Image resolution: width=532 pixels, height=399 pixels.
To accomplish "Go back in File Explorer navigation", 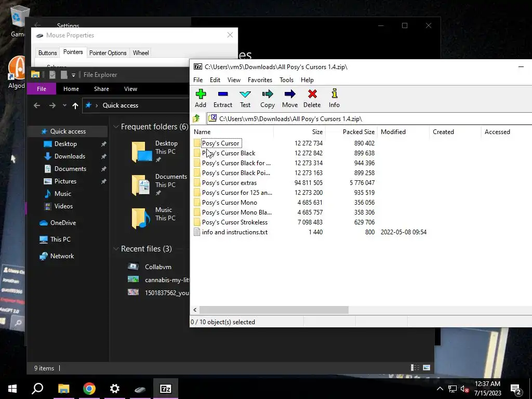I will pos(37,105).
